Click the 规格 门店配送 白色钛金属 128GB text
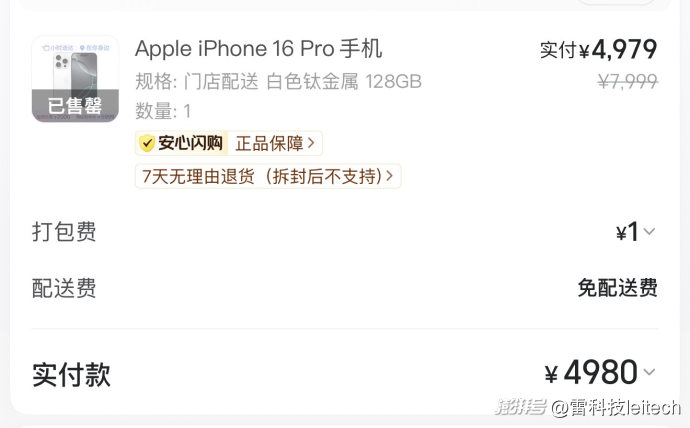This screenshot has height=428, width=690. [278, 81]
